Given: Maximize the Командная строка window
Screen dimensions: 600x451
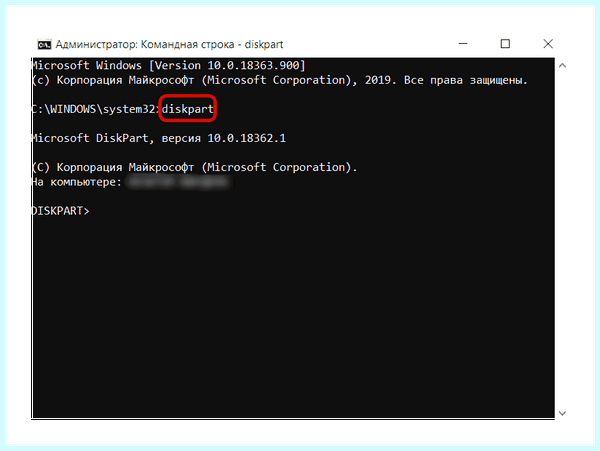Looking at the screenshot, I should [x=505, y=44].
